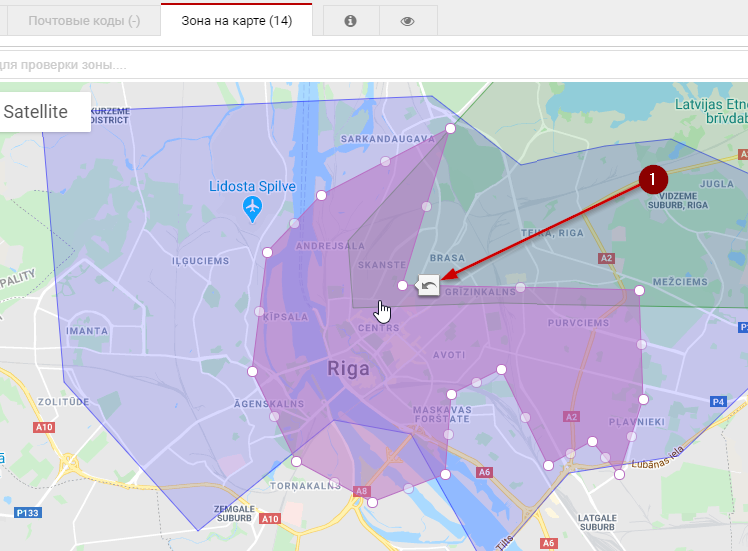Click the polygon vertex above Tornakalns
The image size is (748, 551).
pyautogui.click(x=297, y=461)
